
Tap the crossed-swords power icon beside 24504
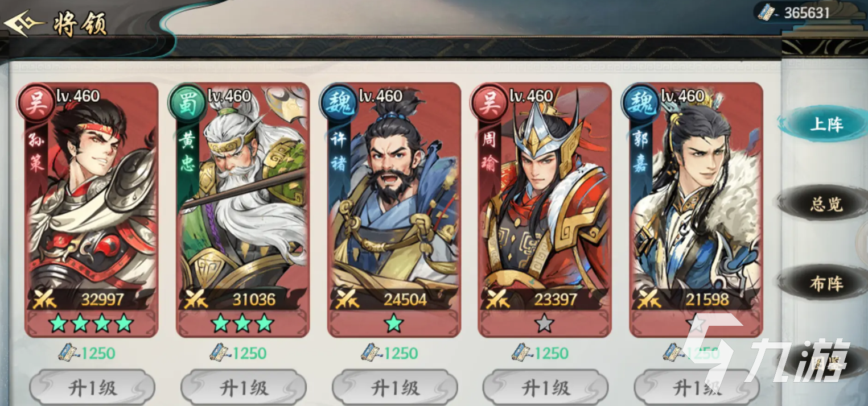347,299
